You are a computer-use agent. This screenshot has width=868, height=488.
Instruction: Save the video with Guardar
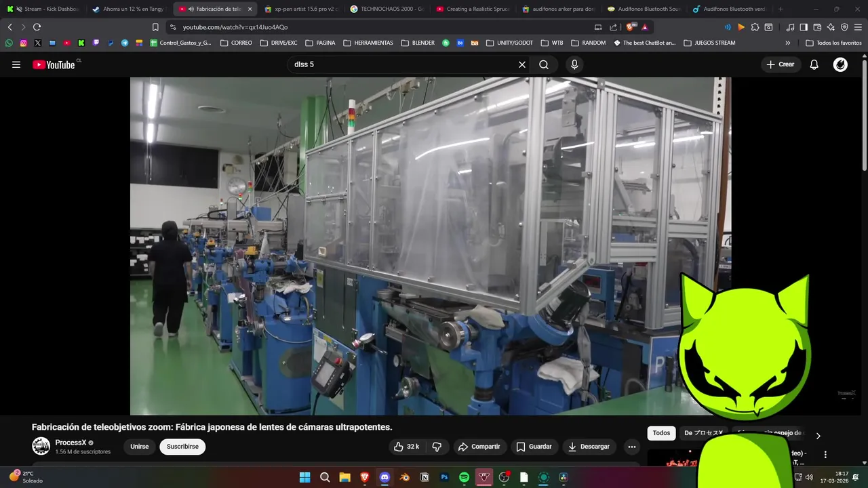[x=534, y=447]
